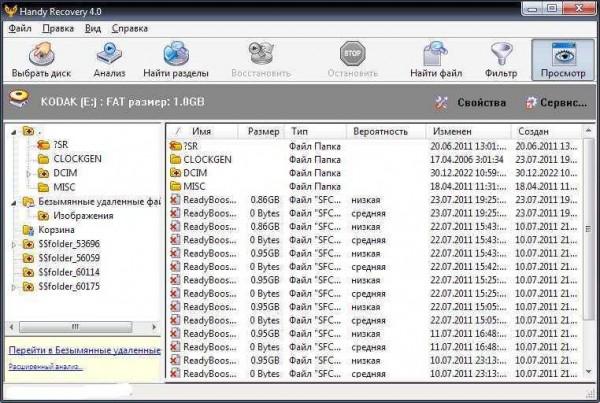
Task: Click Корзина recycle bin icon in tree
Action: (x=28, y=230)
